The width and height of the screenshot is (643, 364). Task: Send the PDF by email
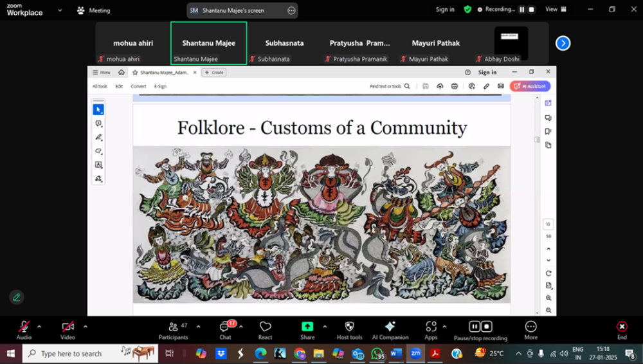point(501,86)
